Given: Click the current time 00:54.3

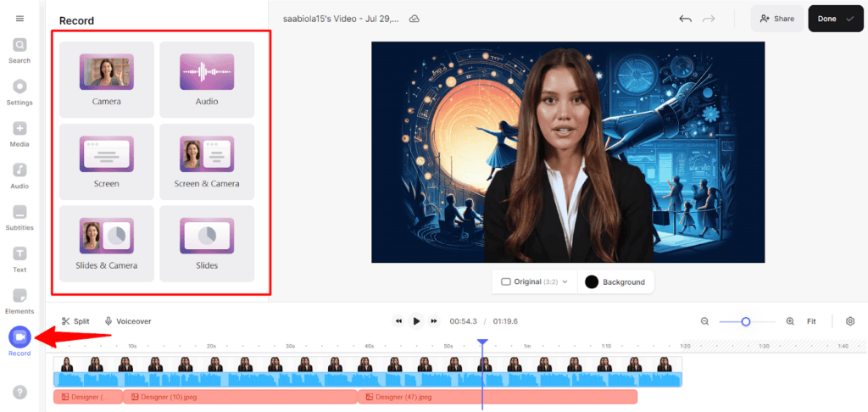Looking at the screenshot, I should coord(464,321).
